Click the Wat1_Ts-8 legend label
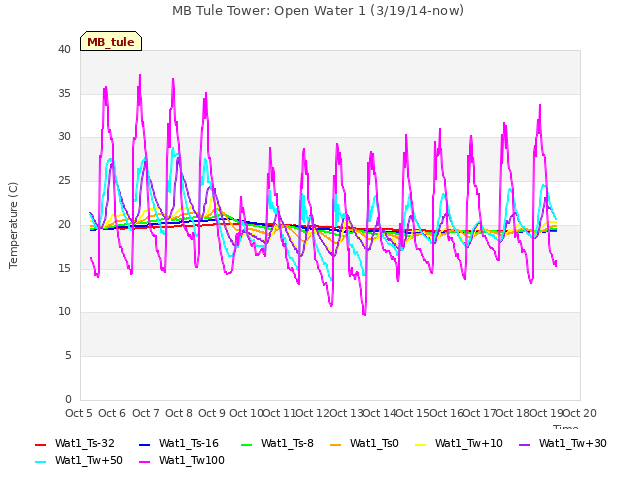 point(287,444)
